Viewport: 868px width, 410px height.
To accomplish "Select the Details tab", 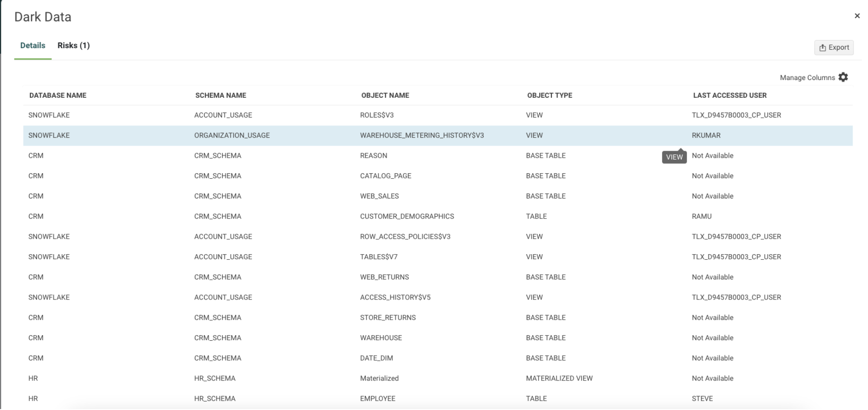I will pos(33,45).
